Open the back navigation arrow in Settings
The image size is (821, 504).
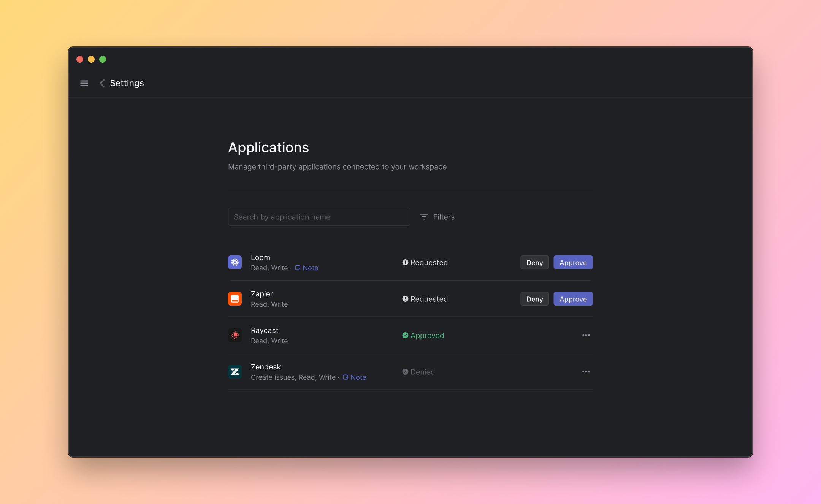102,83
